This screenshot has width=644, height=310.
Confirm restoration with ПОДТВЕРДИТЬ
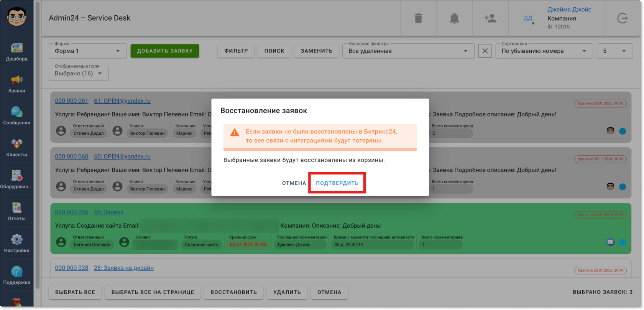(x=337, y=183)
